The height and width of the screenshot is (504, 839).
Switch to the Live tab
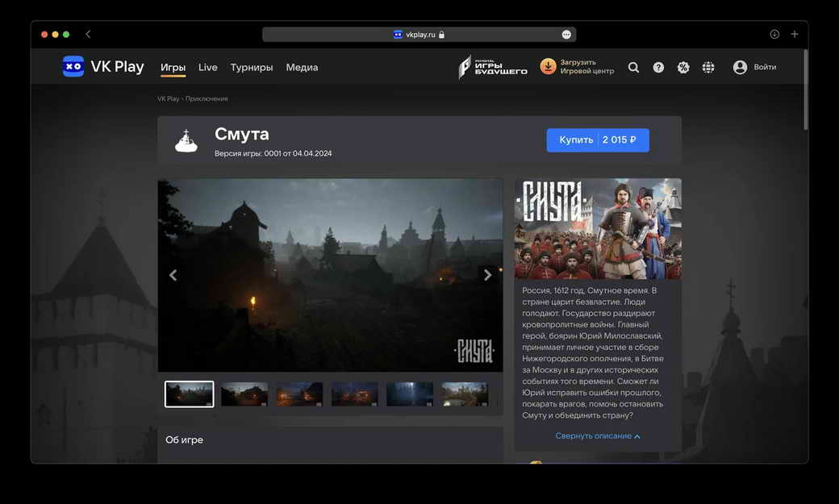207,68
